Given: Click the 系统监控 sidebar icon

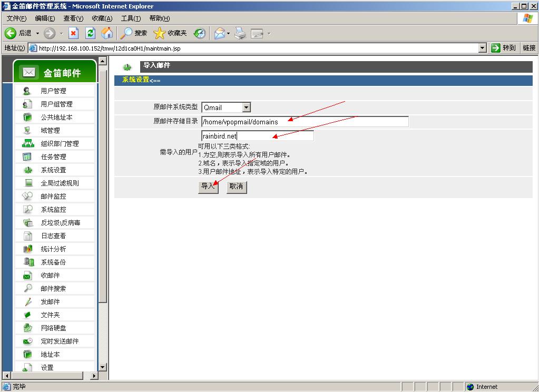Looking at the screenshot, I should pos(27,209).
